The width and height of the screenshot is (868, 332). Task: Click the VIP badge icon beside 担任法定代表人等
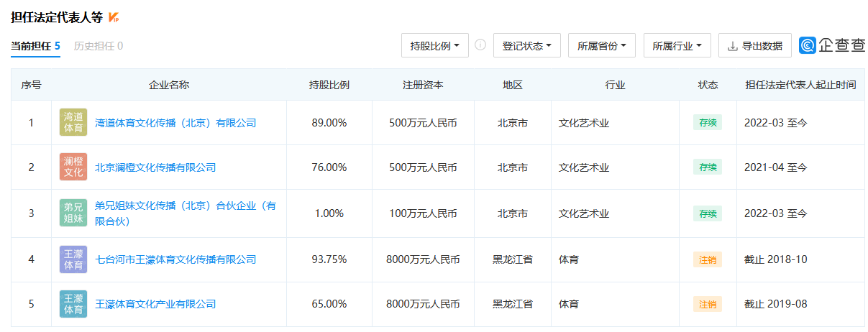click(x=113, y=17)
